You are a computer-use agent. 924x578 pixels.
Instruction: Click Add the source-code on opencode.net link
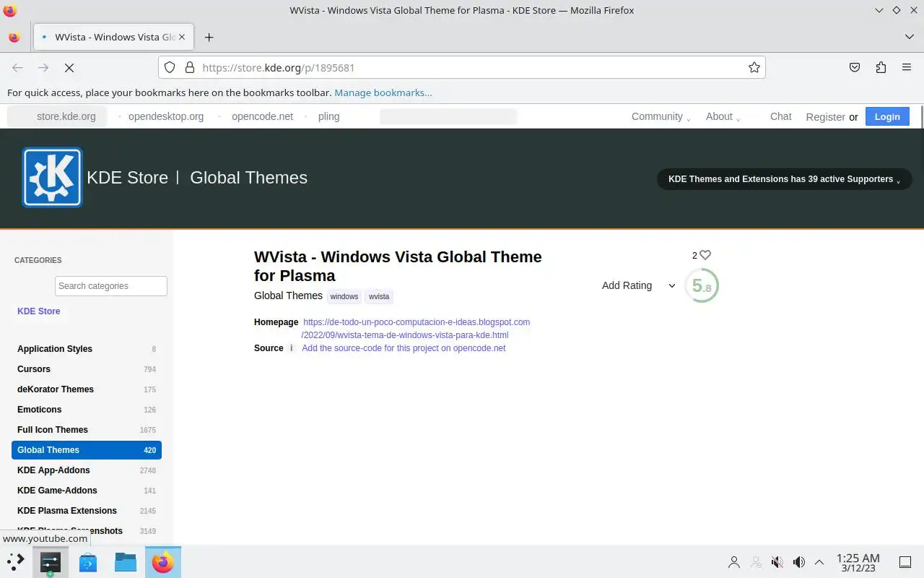pos(404,348)
